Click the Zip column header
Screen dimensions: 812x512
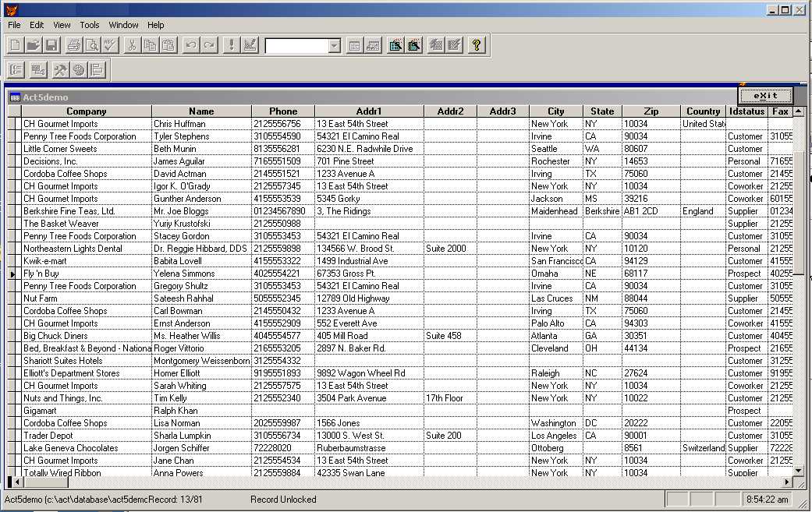[651, 111]
